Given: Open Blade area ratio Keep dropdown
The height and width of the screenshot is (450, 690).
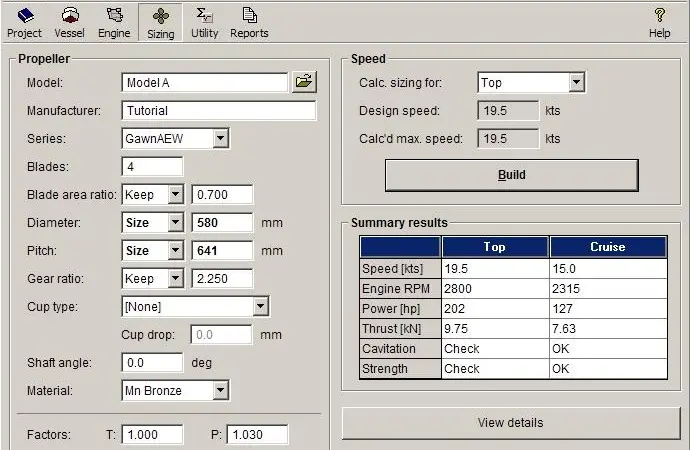Looking at the screenshot, I should pyautogui.click(x=176, y=194).
